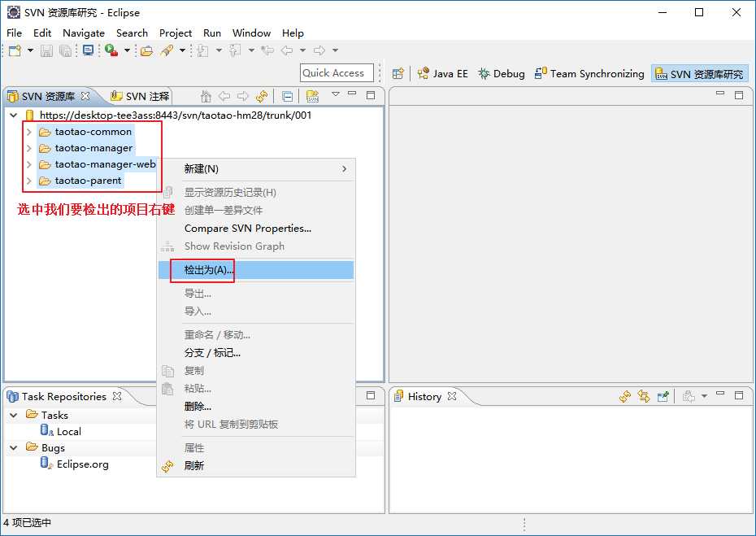The width and height of the screenshot is (756, 536).
Task: Click the search flashlight toolbar icon
Action: 167,50
